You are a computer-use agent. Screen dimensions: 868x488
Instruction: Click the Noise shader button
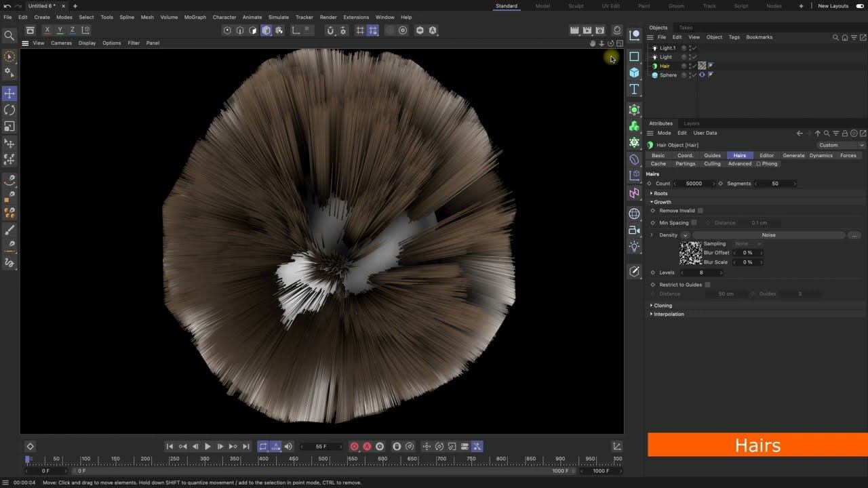point(768,235)
